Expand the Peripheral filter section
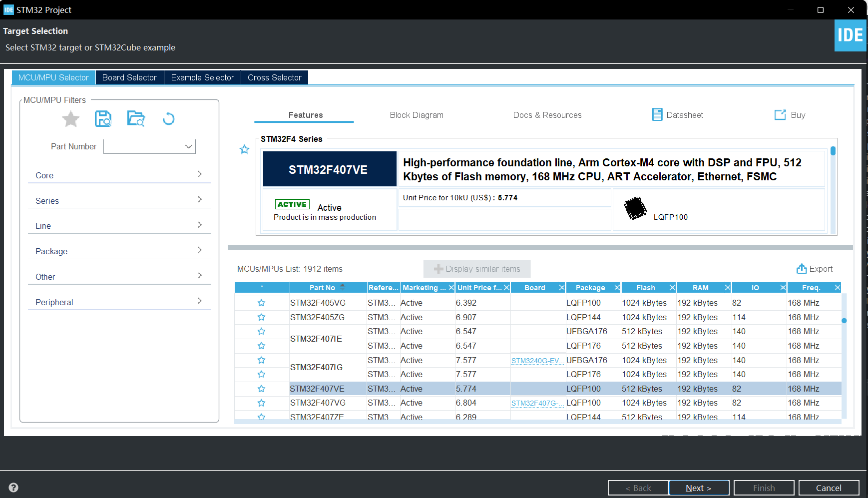The image size is (868, 498). tap(119, 302)
